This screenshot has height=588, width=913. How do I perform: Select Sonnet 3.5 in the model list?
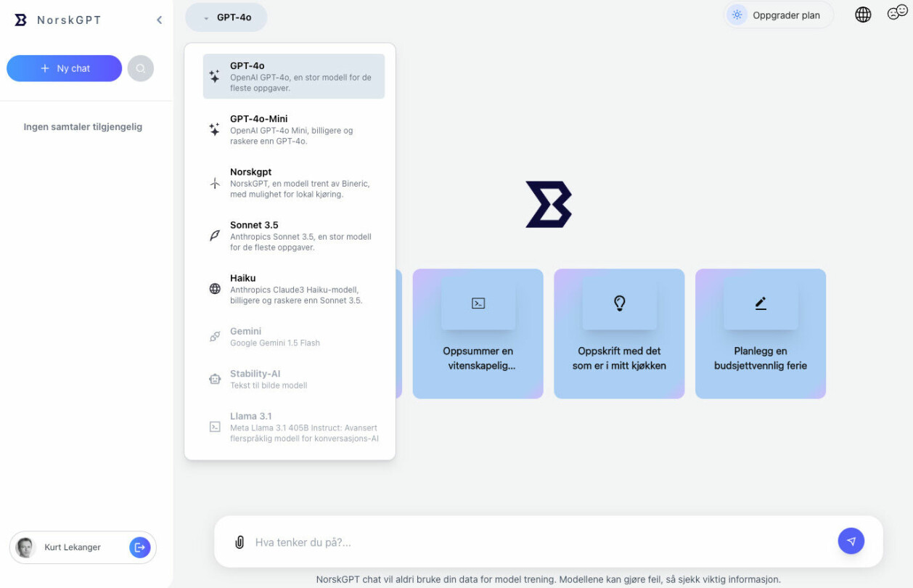[x=294, y=236]
